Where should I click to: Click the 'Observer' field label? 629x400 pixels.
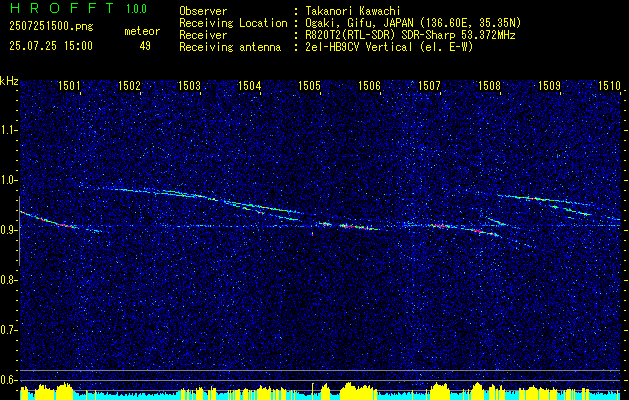[203, 11]
